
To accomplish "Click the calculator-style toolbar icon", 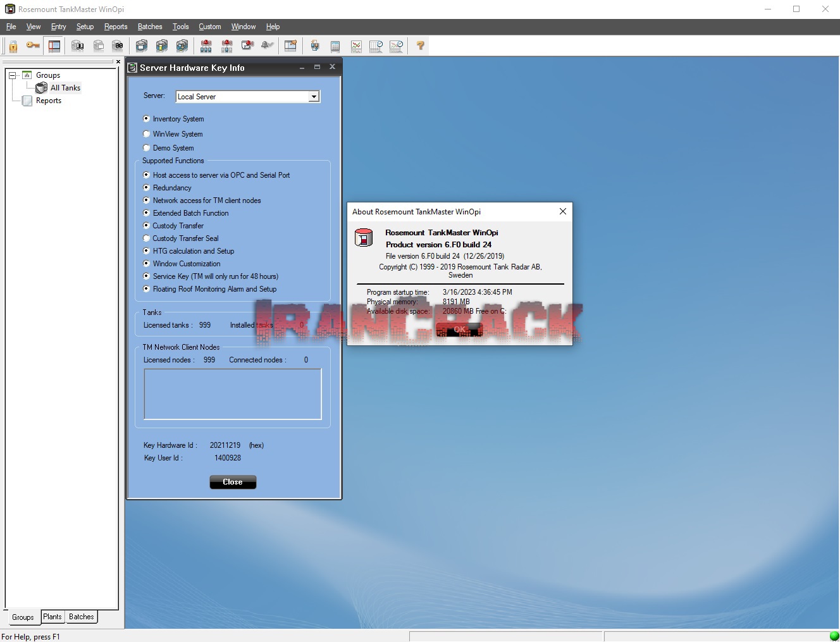I will click(335, 46).
